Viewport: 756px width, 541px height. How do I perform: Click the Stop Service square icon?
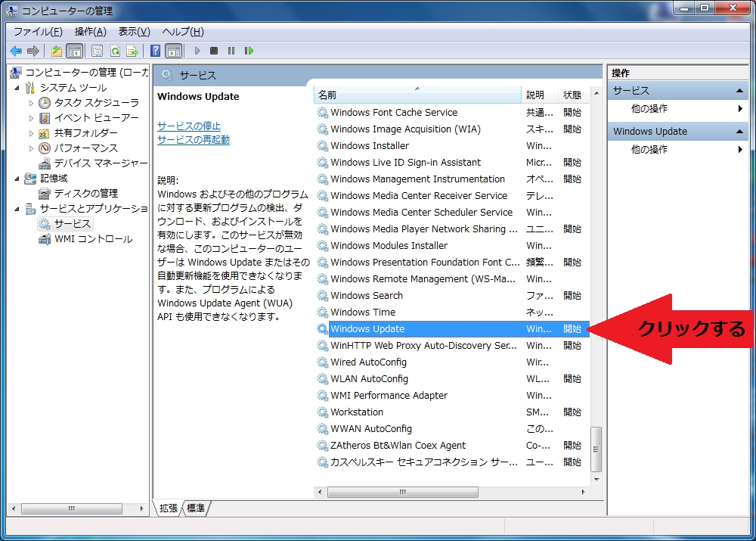click(x=214, y=51)
